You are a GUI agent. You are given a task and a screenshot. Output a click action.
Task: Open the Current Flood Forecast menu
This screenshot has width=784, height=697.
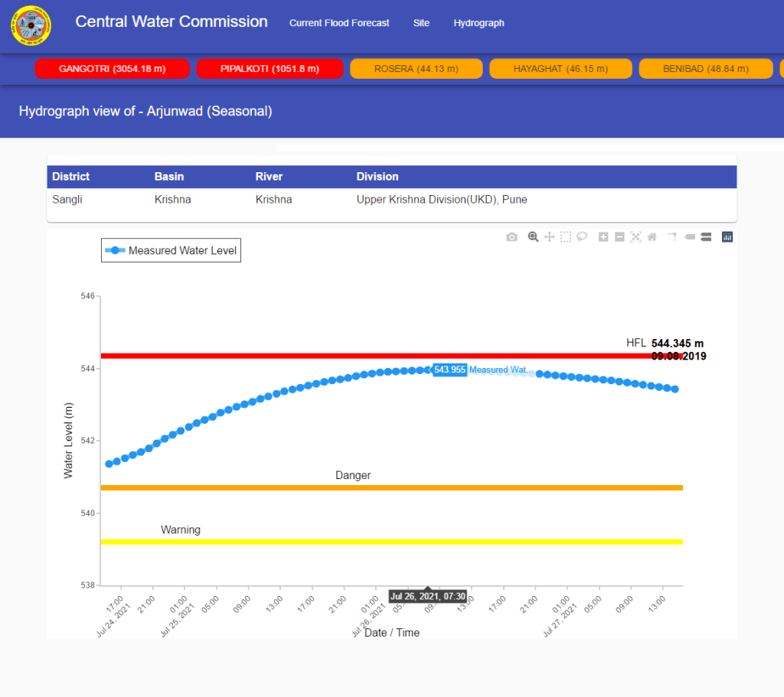pos(339,23)
